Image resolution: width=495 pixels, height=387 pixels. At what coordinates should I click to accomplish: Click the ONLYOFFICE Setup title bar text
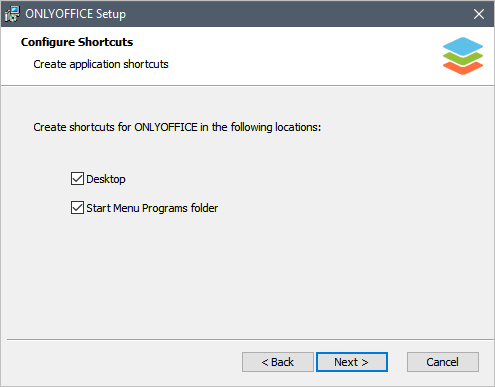(x=76, y=14)
